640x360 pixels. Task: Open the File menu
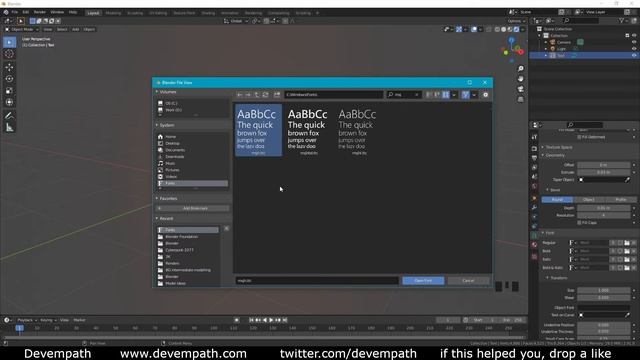coord(15,13)
